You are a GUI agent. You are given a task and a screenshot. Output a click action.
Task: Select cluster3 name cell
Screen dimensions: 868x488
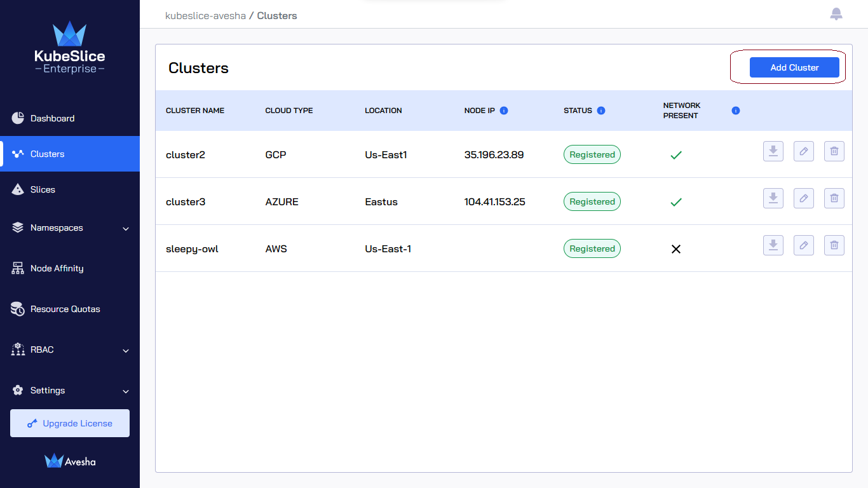(186, 201)
